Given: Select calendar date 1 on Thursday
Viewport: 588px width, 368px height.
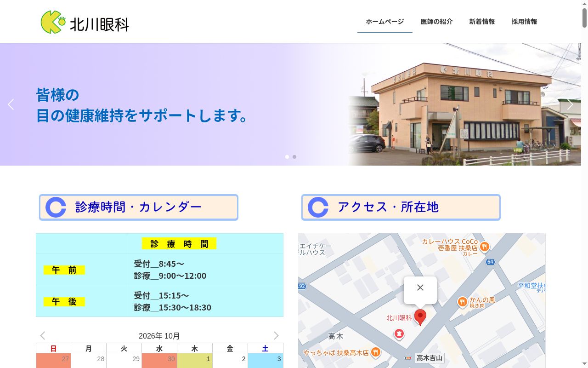Looking at the screenshot, I should (195, 361).
